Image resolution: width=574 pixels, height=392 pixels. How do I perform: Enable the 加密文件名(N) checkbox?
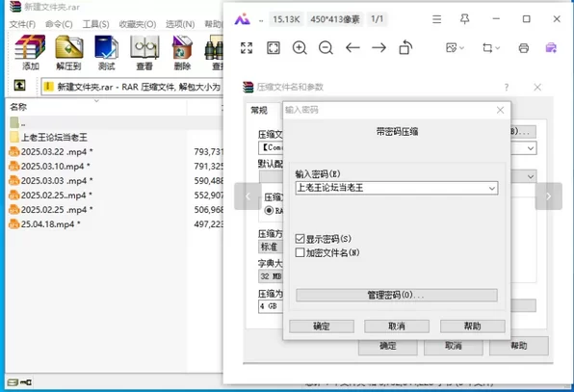300,252
